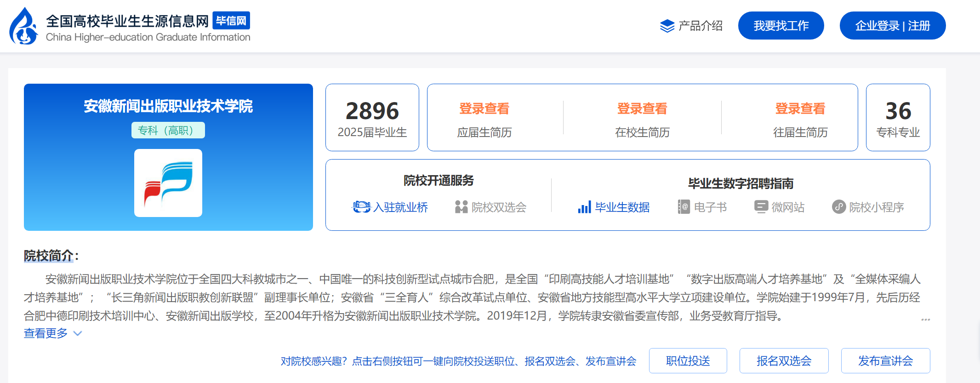Click the 毕业生数字招聘指南 heading
Screen dimensions: 980x383
[x=741, y=183]
